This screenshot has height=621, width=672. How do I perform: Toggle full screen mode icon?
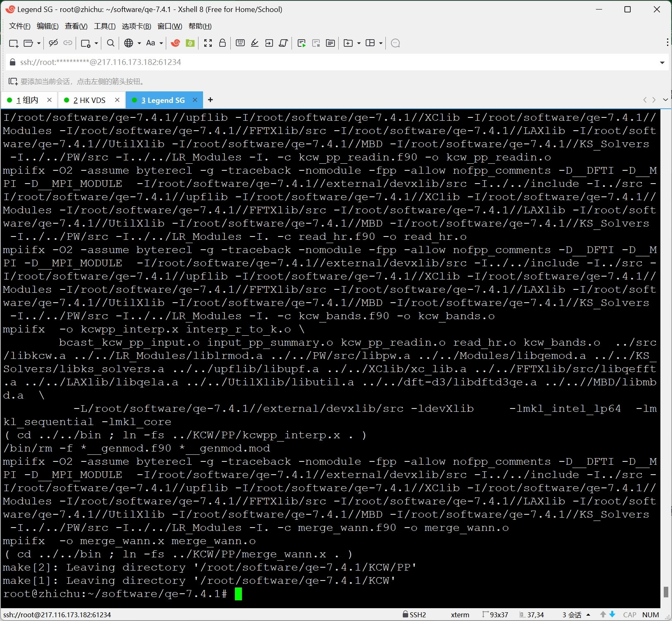point(208,43)
